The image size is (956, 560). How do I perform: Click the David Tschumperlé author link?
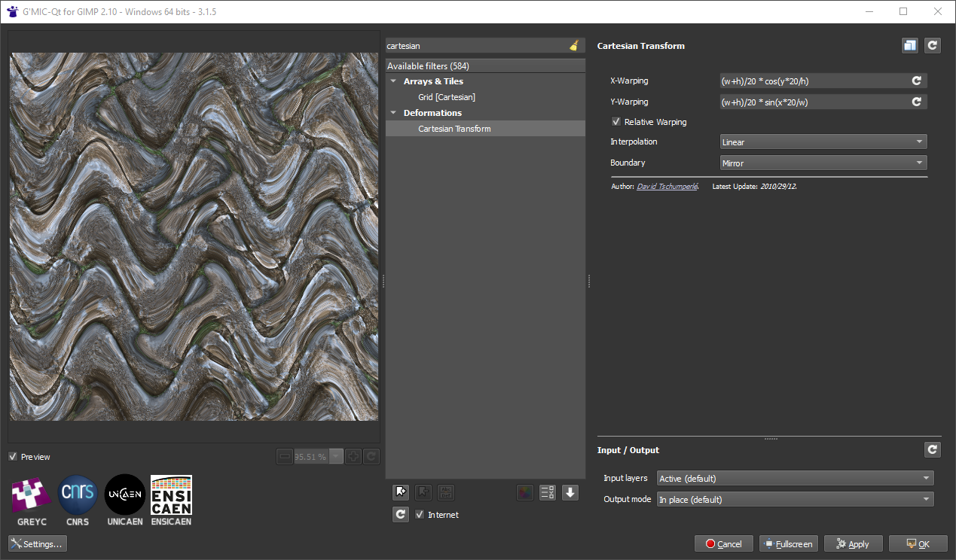pyautogui.click(x=666, y=186)
